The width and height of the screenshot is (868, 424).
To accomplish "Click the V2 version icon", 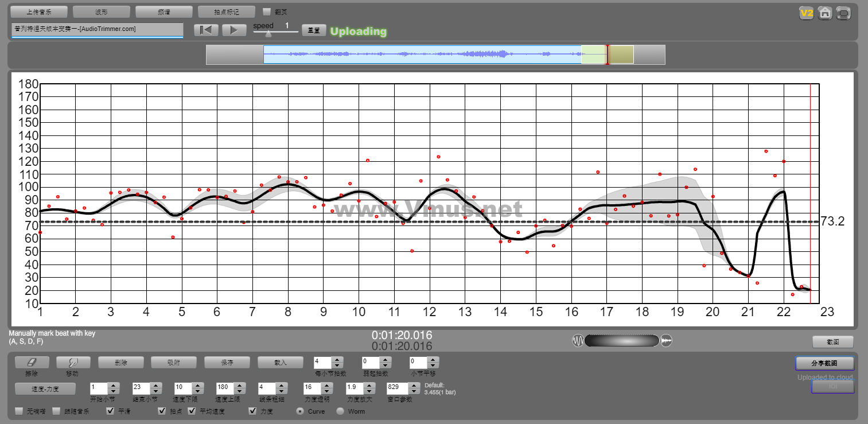I will tap(807, 13).
